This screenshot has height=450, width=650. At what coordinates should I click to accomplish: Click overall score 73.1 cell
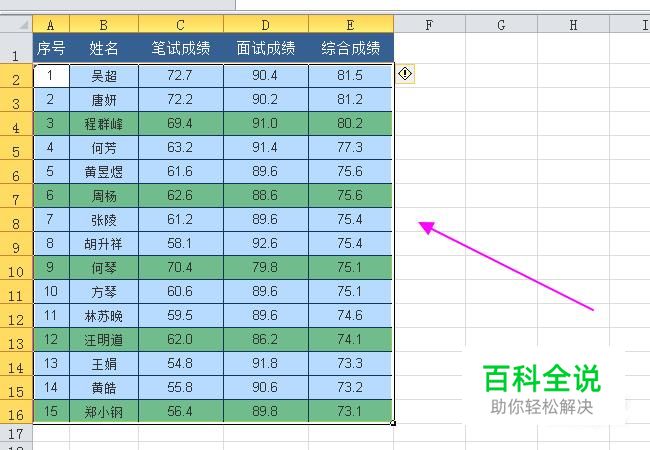[351, 412]
